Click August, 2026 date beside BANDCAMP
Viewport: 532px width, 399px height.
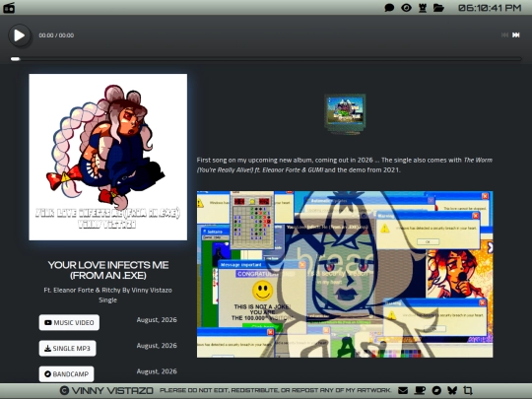(x=157, y=371)
